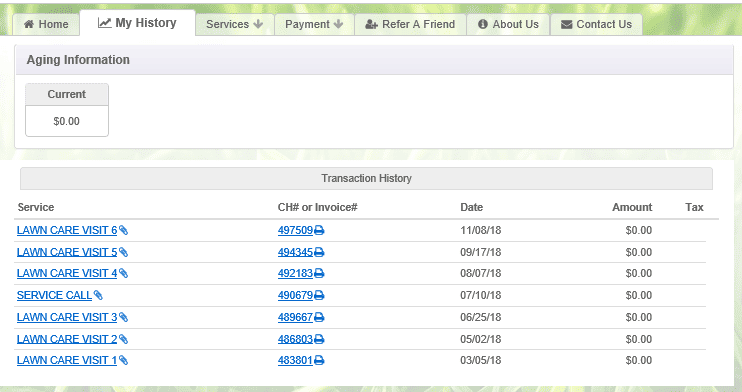Print invoice 494345 using printer icon
The width and height of the screenshot is (742, 392).
(x=319, y=252)
